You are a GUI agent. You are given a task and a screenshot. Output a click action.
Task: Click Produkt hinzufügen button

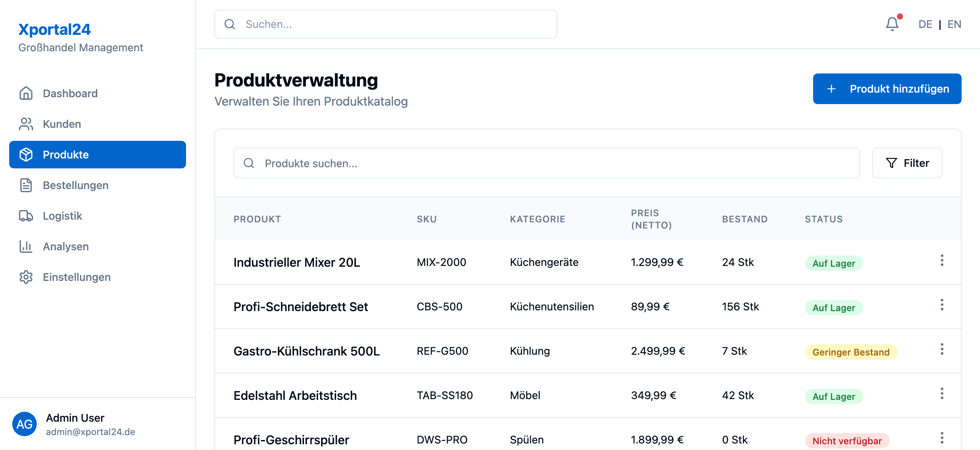pos(887,89)
